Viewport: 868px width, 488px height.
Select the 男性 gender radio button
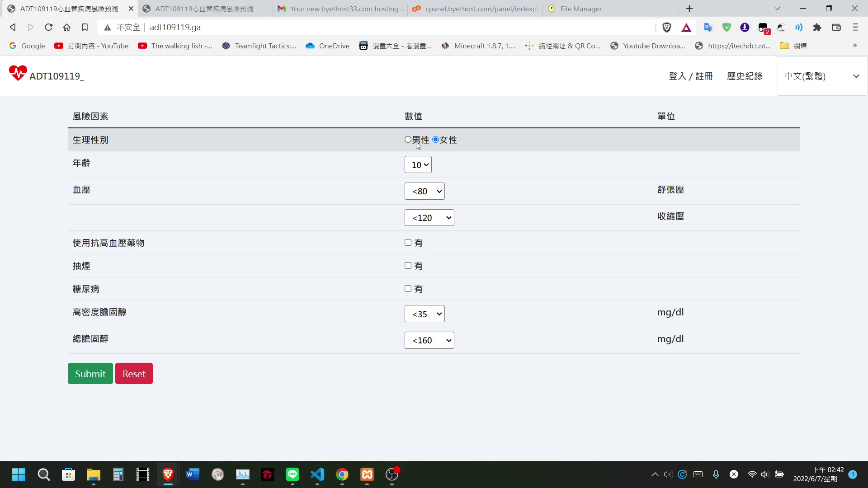[x=407, y=140]
